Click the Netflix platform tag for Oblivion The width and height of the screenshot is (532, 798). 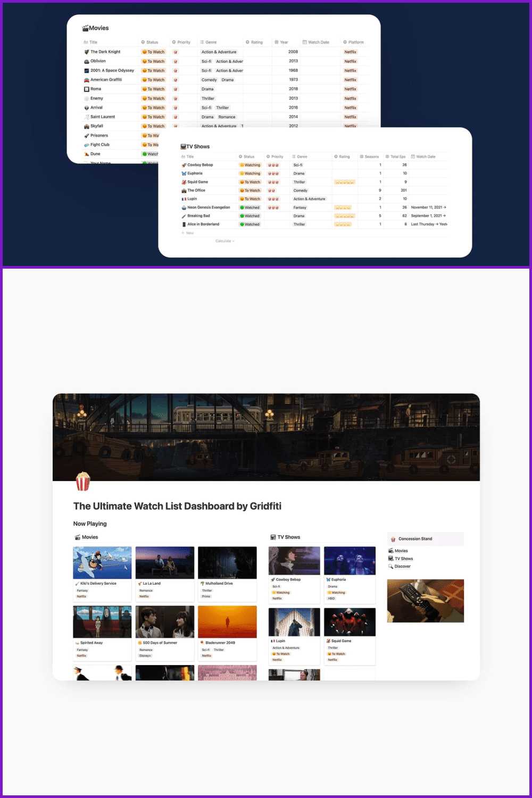point(350,61)
